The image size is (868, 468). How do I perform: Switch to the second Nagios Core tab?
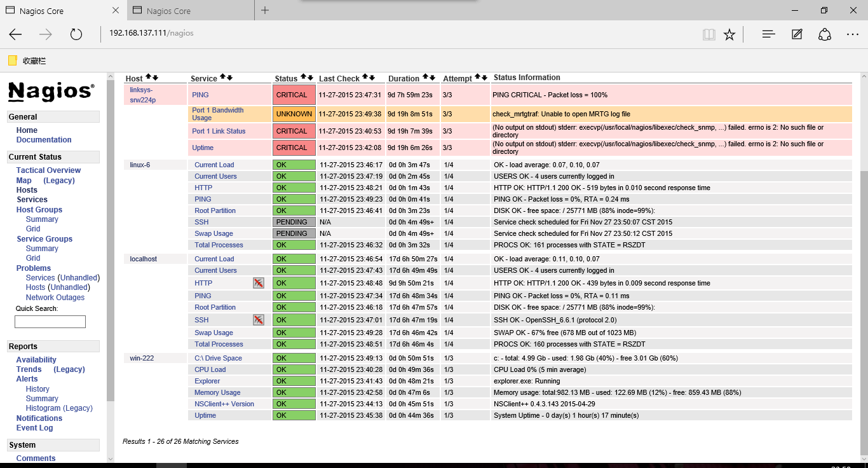[191, 11]
